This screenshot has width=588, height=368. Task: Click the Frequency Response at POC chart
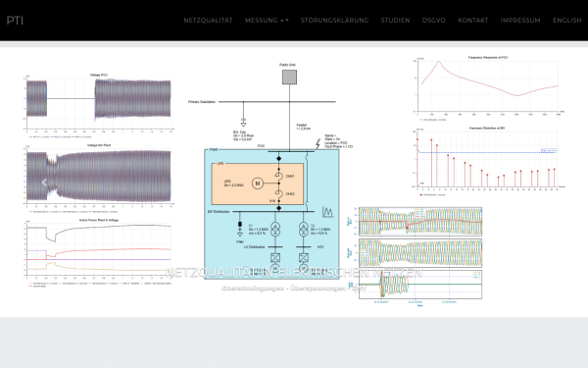487,88
